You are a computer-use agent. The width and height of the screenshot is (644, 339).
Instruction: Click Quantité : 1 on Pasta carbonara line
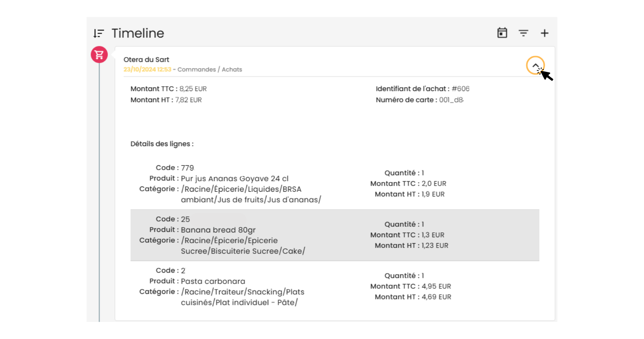404,276
